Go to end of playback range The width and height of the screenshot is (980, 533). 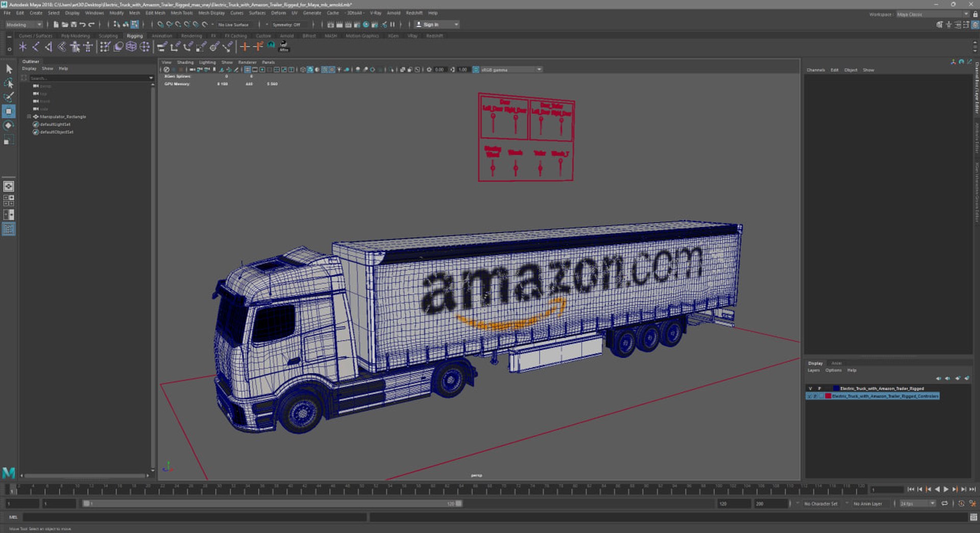point(972,489)
